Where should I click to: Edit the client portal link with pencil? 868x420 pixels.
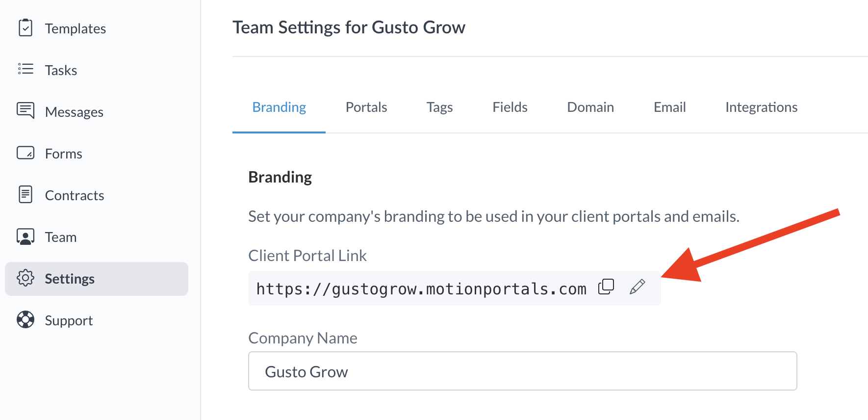637,287
